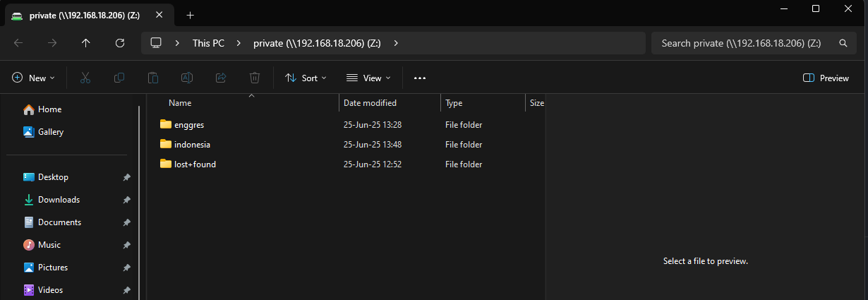This screenshot has height=300, width=868.
Task: Expand chevron after private drive path
Action: coord(396,43)
